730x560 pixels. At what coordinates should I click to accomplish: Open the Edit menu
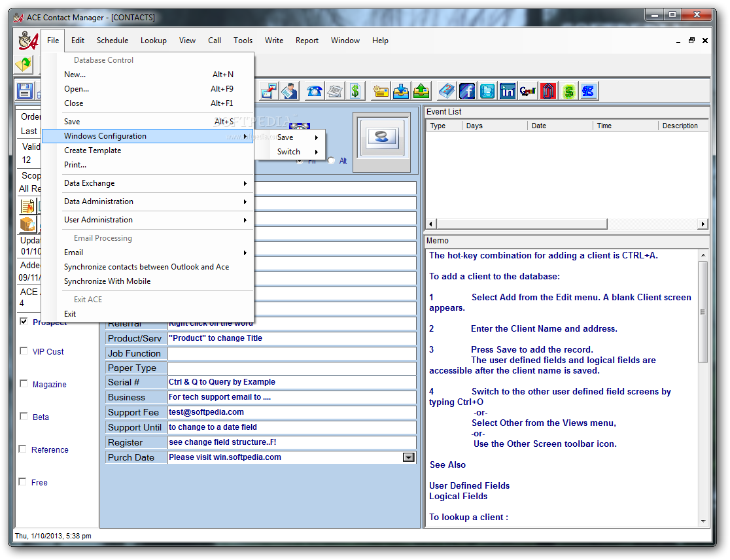(78, 41)
